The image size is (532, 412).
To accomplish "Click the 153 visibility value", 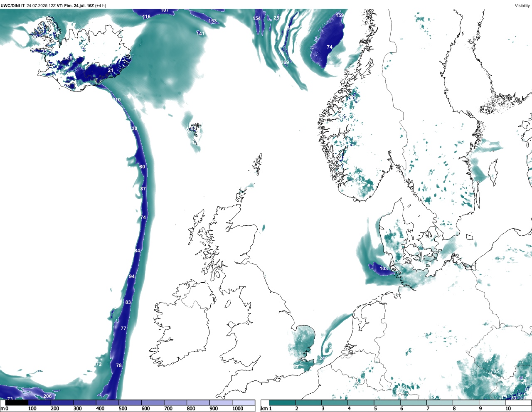I will click(213, 21).
